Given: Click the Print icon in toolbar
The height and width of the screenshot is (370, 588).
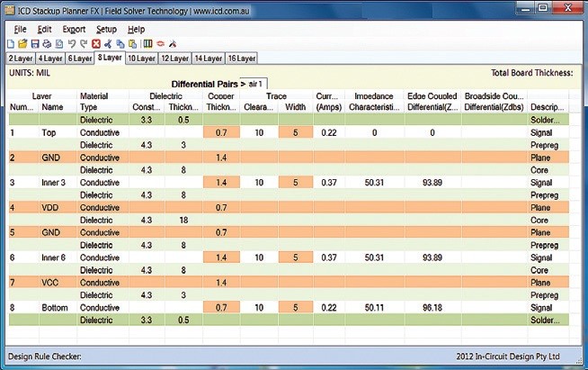Looking at the screenshot, I should [47, 43].
